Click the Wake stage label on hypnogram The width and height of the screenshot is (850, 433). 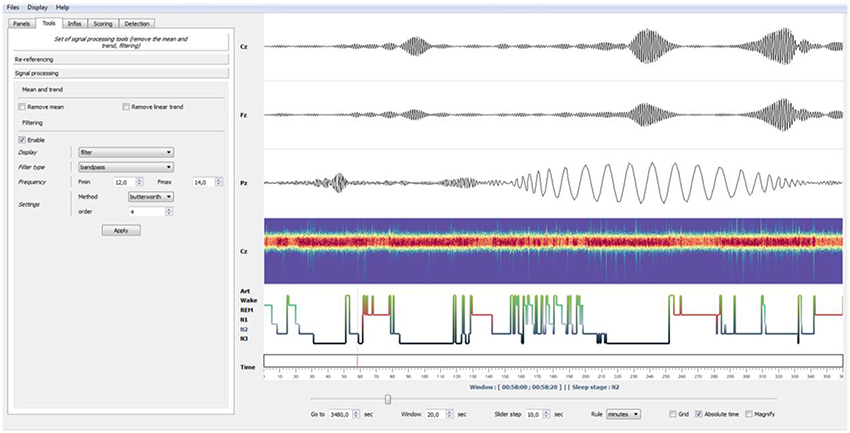(x=248, y=300)
